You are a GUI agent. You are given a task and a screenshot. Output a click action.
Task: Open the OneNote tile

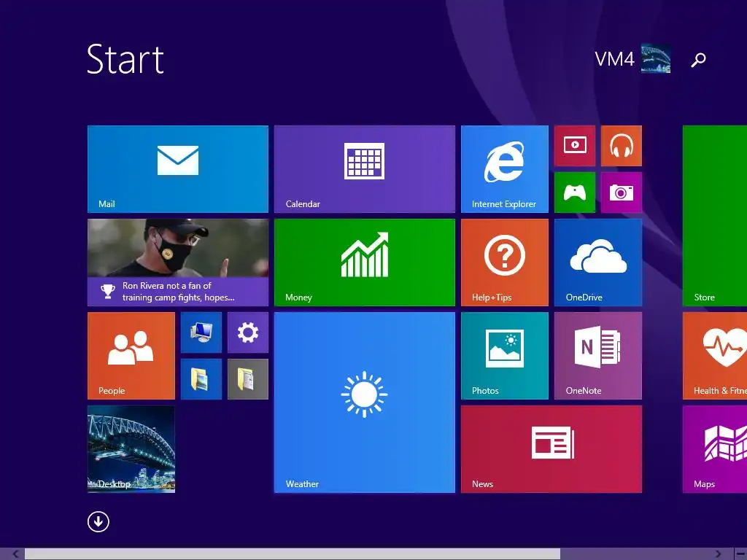coord(598,356)
